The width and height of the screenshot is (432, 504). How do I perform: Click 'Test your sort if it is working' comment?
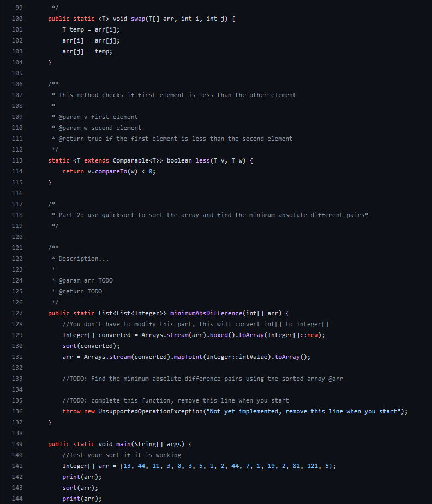(122, 455)
